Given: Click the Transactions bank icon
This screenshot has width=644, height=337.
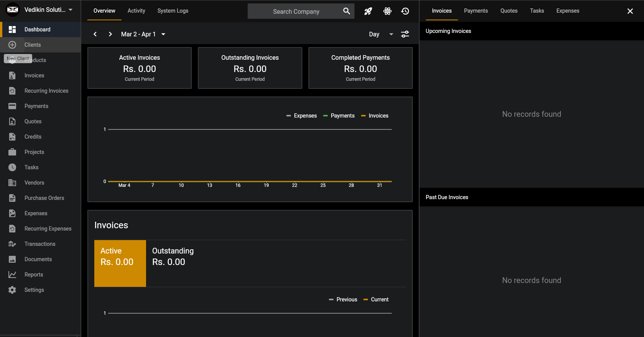Looking at the screenshot, I should coord(12,244).
